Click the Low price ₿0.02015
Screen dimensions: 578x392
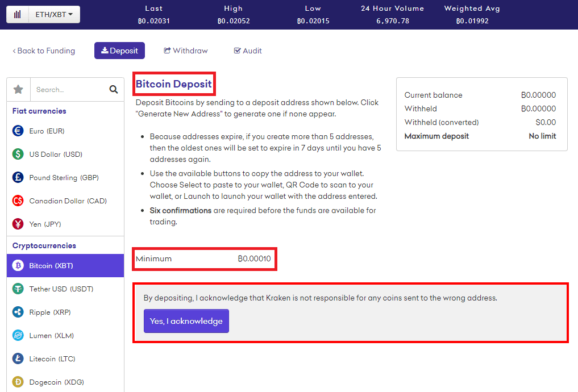(x=313, y=21)
